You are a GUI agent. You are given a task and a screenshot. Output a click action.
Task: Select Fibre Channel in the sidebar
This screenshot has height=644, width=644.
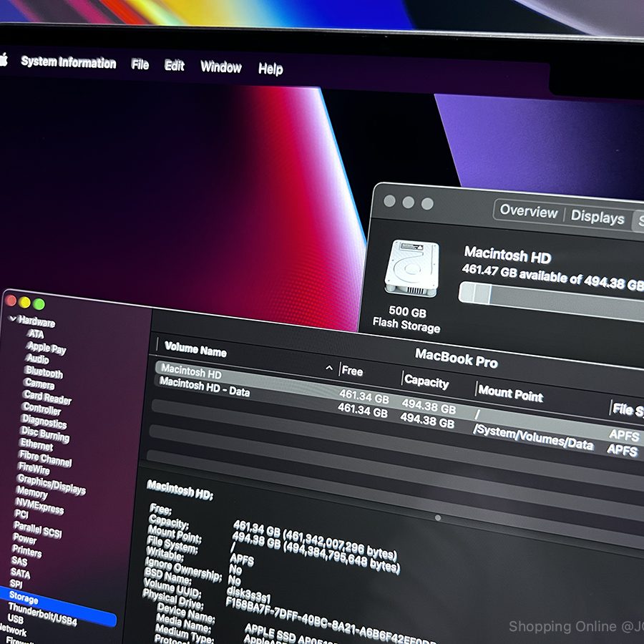[x=45, y=458]
